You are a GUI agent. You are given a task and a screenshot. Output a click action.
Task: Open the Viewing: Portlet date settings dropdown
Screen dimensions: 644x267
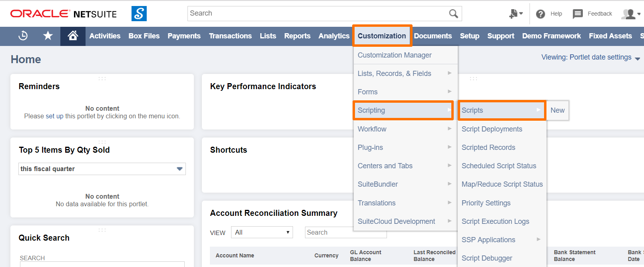(590, 57)
